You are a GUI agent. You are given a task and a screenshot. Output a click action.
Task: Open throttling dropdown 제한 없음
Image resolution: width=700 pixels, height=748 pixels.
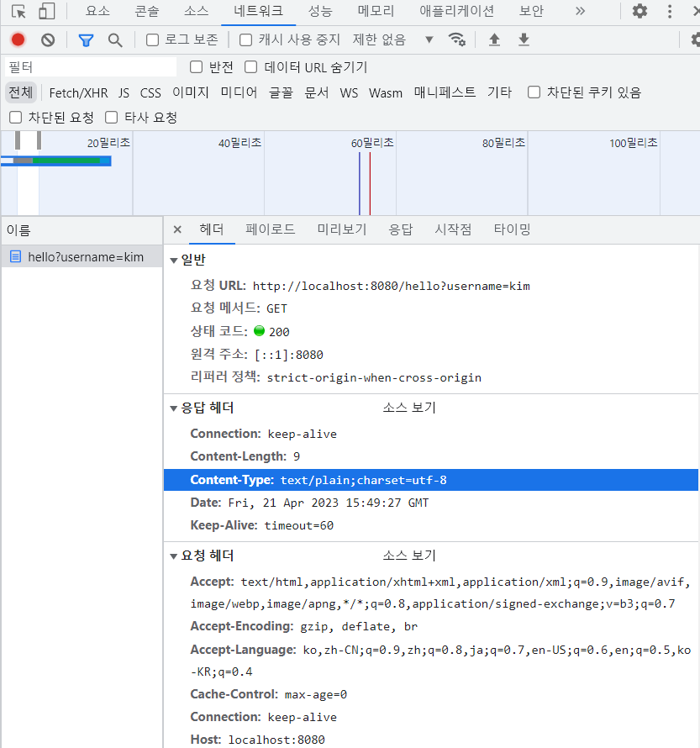tap(393, 40)
